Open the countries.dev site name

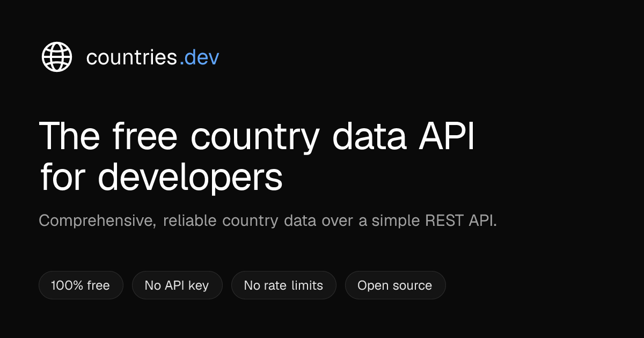(x=152, y=57)
